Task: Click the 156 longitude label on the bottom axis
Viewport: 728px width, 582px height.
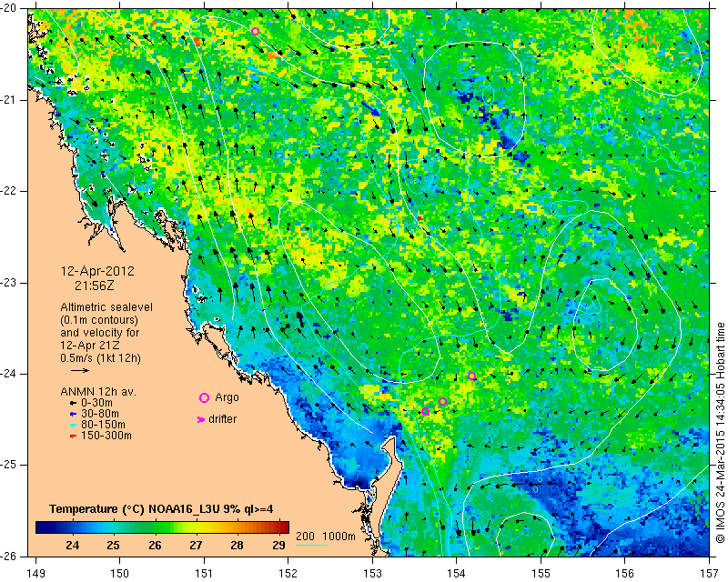Action: [625, 573]
